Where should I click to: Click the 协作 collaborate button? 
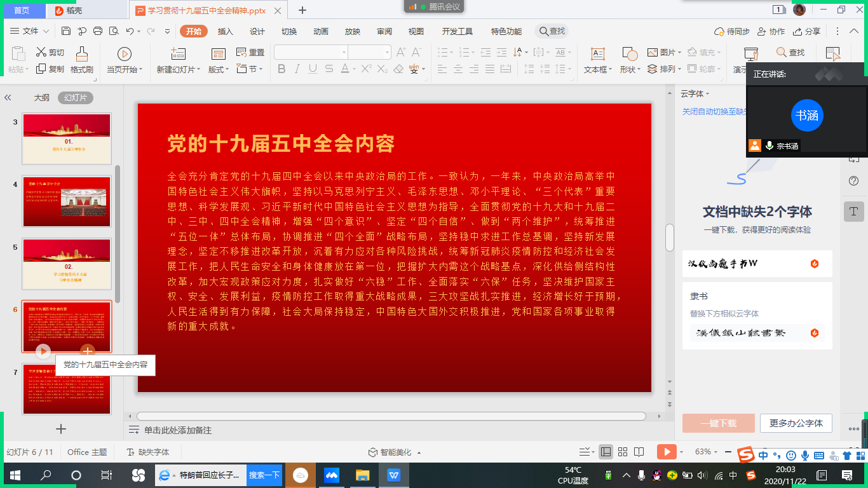point(771,31)
